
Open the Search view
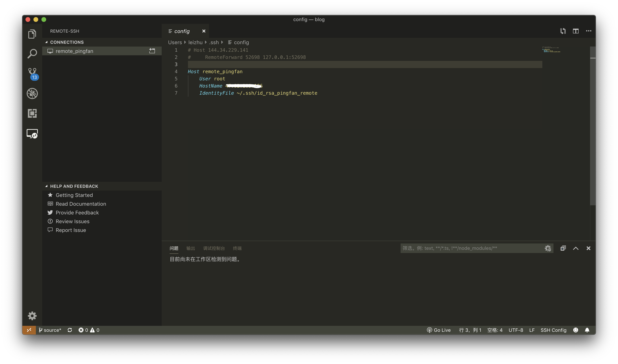(x=32, y=54)
